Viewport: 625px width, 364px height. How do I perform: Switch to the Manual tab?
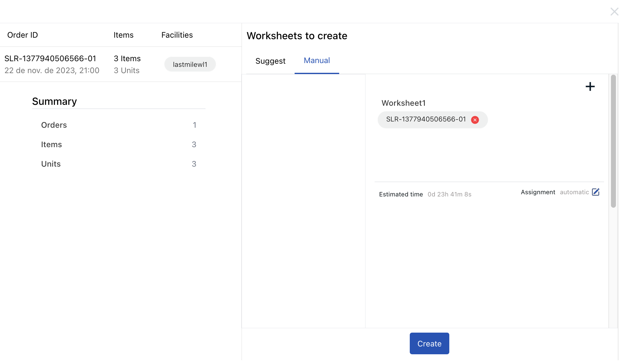click(317, 61)
